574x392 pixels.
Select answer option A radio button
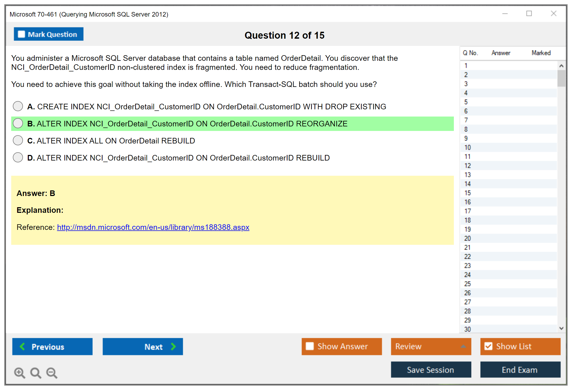[18, 106]
